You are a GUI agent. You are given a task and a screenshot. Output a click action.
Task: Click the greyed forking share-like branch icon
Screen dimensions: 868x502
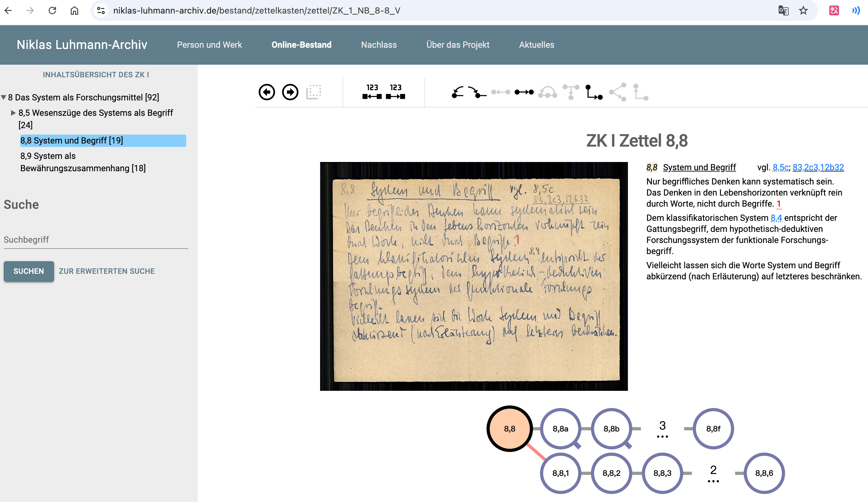(x=617, y=92)
